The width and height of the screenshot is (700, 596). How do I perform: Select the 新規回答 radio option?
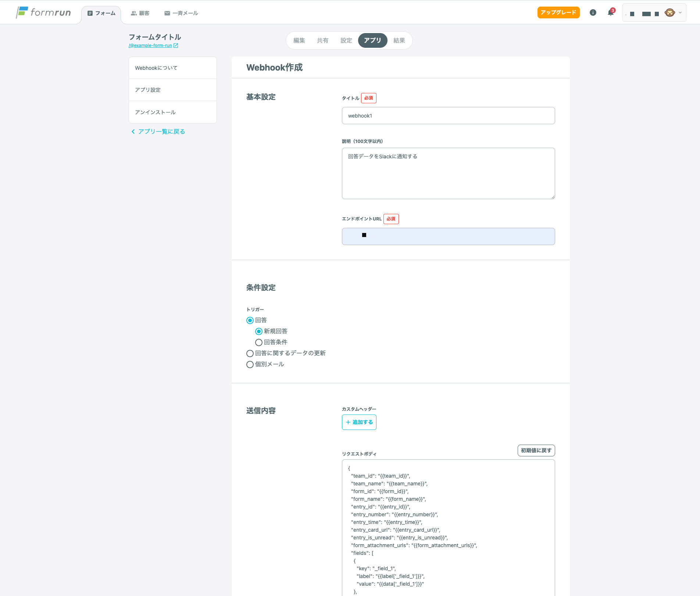click(x=259, y=331)
